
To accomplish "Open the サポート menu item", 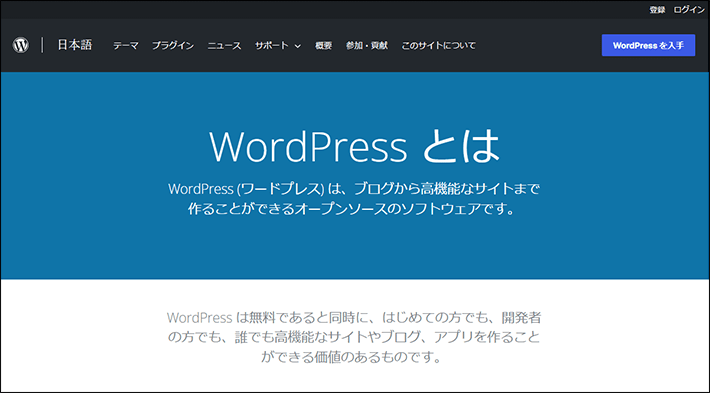I will click(x=272, y=46).
